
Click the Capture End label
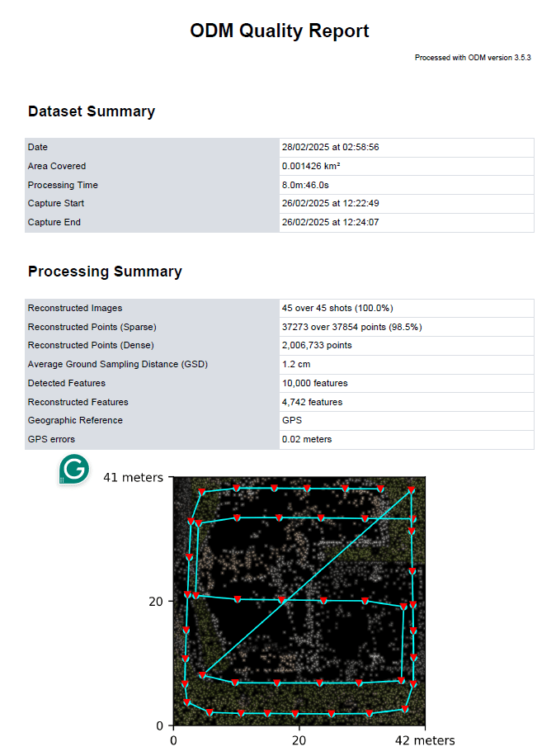point(54,222)
